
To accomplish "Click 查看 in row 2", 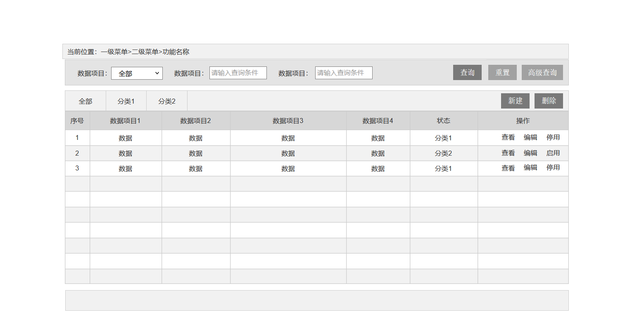I will click(508, 153).
